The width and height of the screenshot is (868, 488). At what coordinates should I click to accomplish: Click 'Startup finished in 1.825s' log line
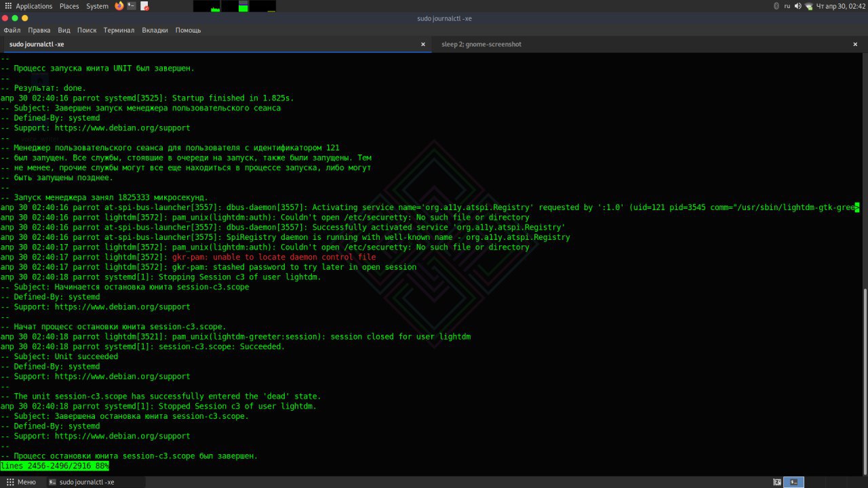point(147,98)
